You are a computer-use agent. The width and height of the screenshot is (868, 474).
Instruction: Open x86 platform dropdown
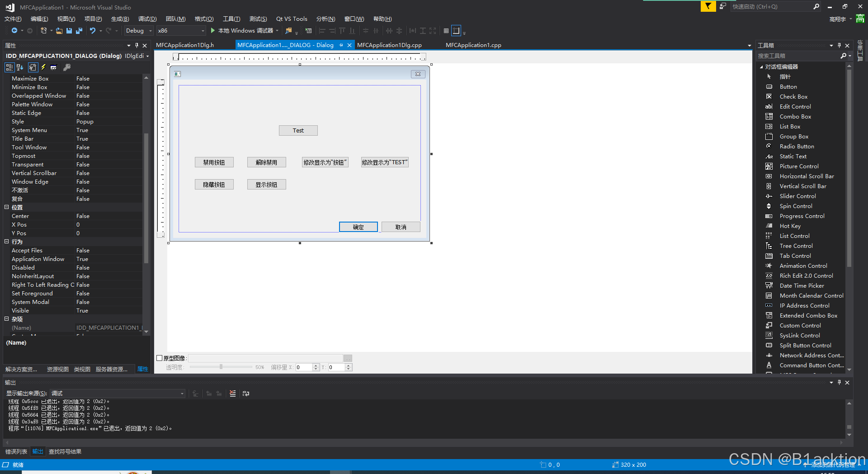181,31
